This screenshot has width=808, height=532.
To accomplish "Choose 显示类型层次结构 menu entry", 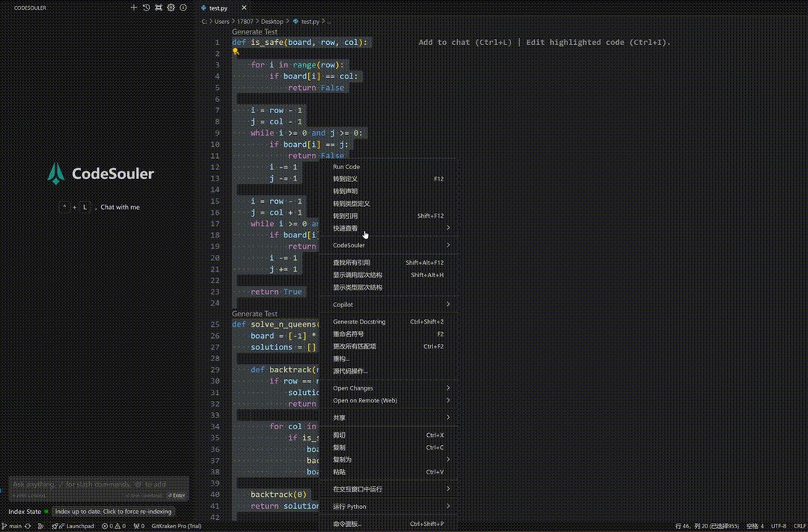I will 389,288.
